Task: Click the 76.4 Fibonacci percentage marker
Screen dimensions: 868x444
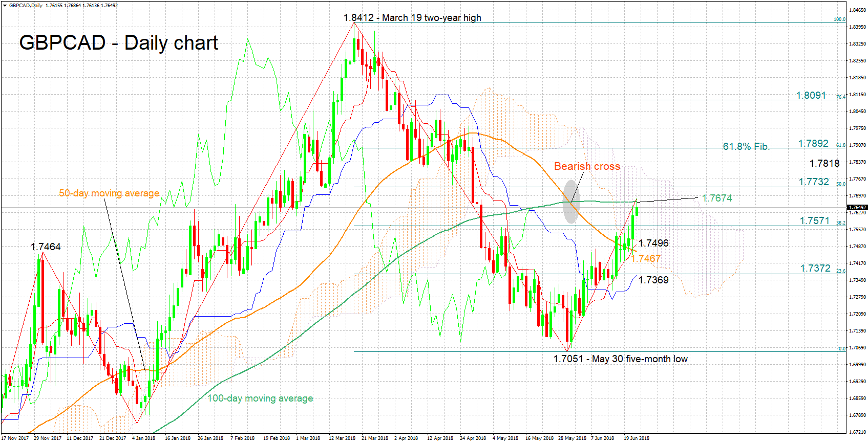Action: pos(841,97)
